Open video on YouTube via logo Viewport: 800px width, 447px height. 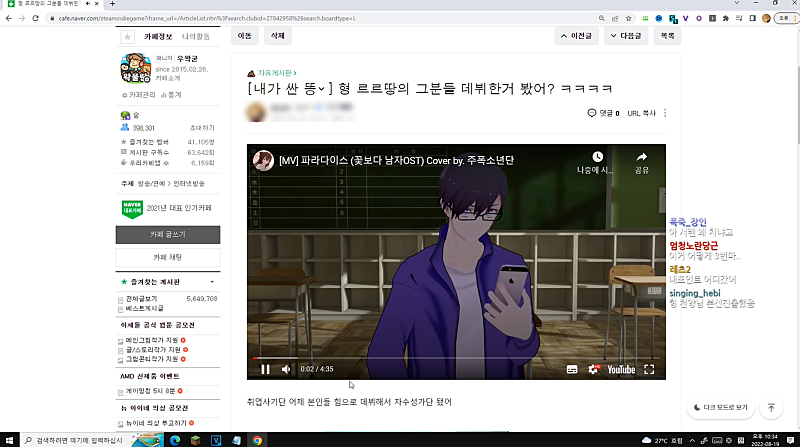[621, 369]
